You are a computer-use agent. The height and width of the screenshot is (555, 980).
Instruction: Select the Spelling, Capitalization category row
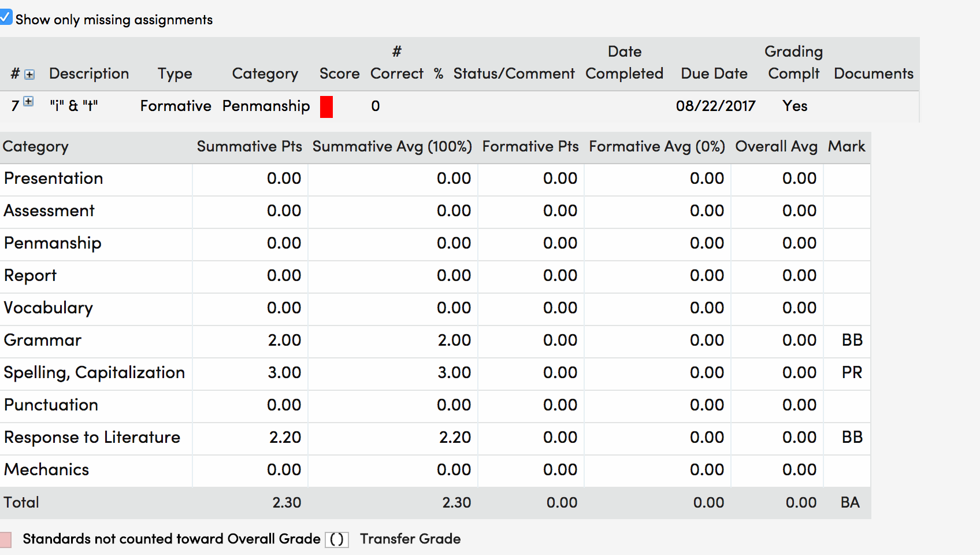coord(435,373)
